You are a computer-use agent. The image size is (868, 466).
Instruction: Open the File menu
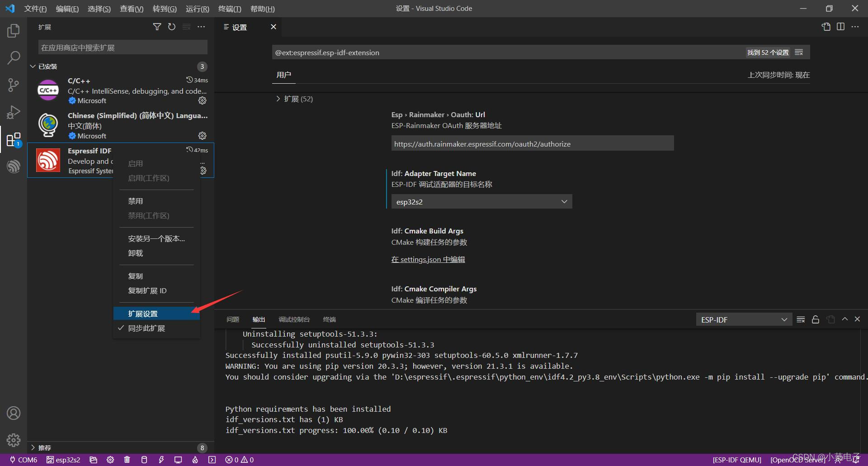[x=35, y=9]
